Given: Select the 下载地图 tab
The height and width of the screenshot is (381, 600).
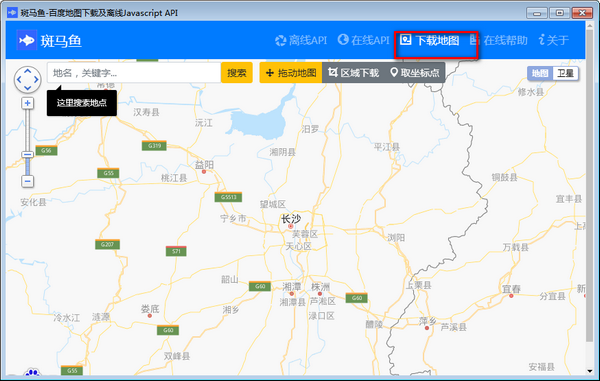Looking at the screenshot, I should [x=430, y=40].
